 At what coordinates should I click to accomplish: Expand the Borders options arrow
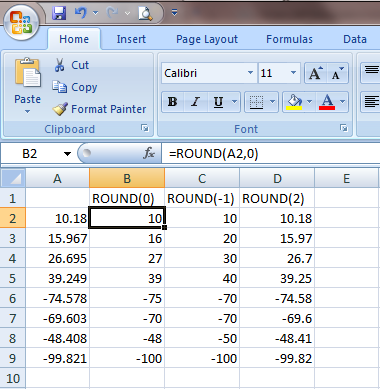click(273, 102)
